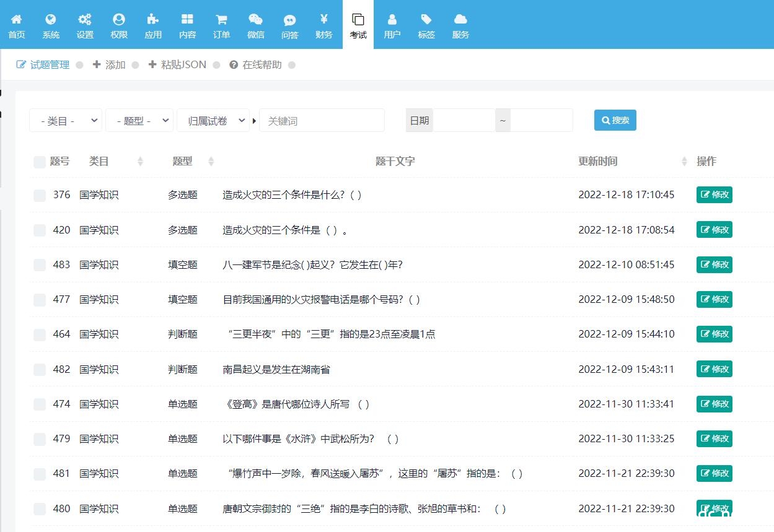Click the 试题管理 edit icon
Viewport: 774px width, 532px height.
point(21,64)
